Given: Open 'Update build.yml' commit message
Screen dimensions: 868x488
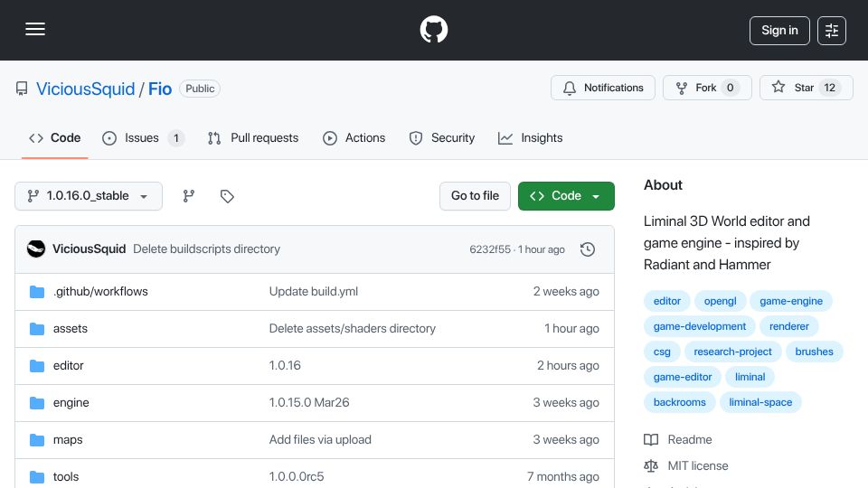Looking at the screenshot, I should click(x=314, y=292).
